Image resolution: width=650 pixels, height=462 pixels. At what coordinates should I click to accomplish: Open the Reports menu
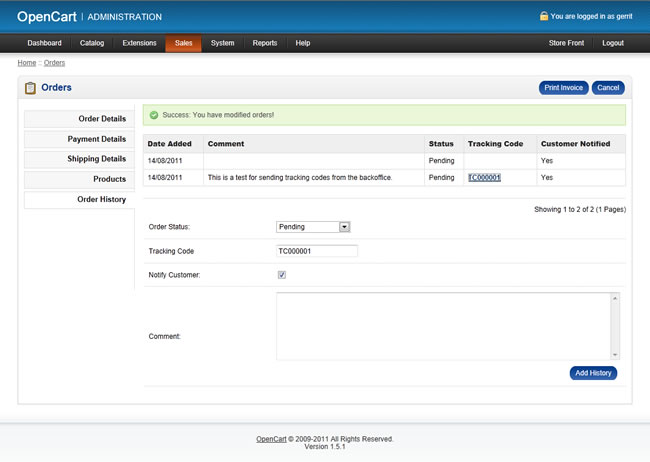[x=265, y=43]
